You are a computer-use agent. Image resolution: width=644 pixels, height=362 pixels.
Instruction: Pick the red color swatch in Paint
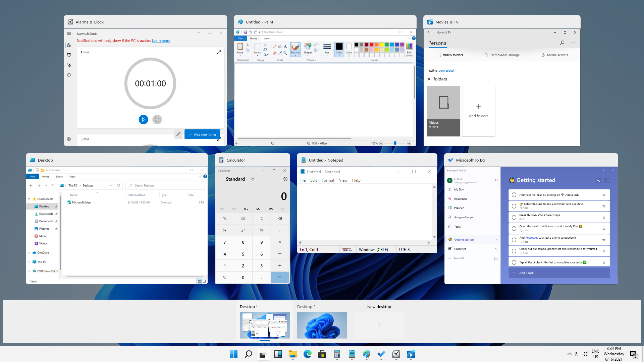coord(372,45)
